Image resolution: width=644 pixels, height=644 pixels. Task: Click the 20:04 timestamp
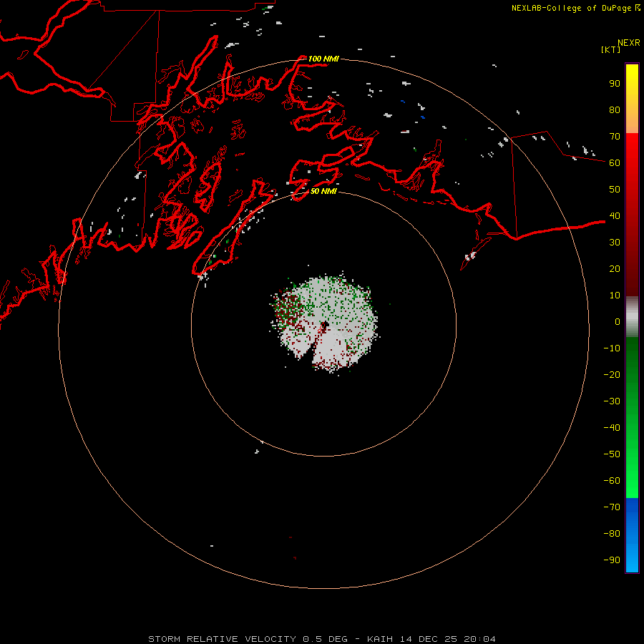(x=479, y=639)
